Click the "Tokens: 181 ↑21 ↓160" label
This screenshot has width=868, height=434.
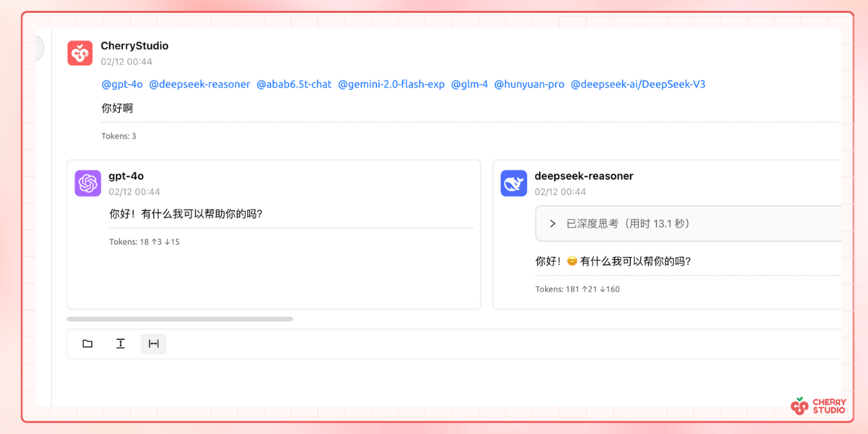[578, 290]
